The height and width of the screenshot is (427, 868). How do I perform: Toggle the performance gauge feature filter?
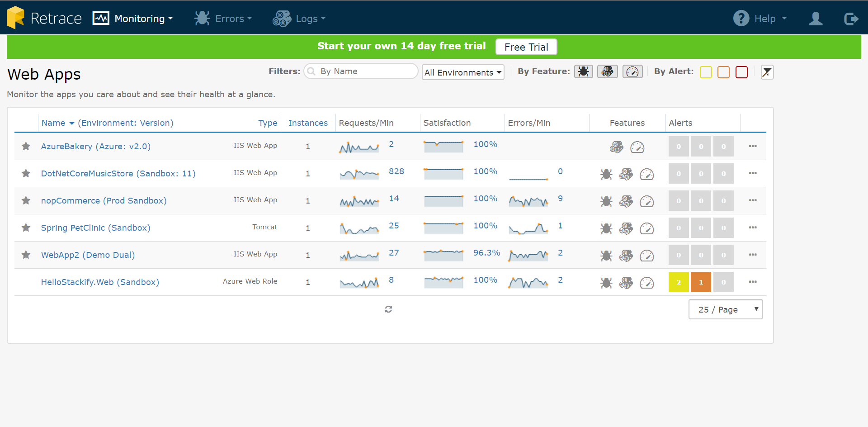632,71
